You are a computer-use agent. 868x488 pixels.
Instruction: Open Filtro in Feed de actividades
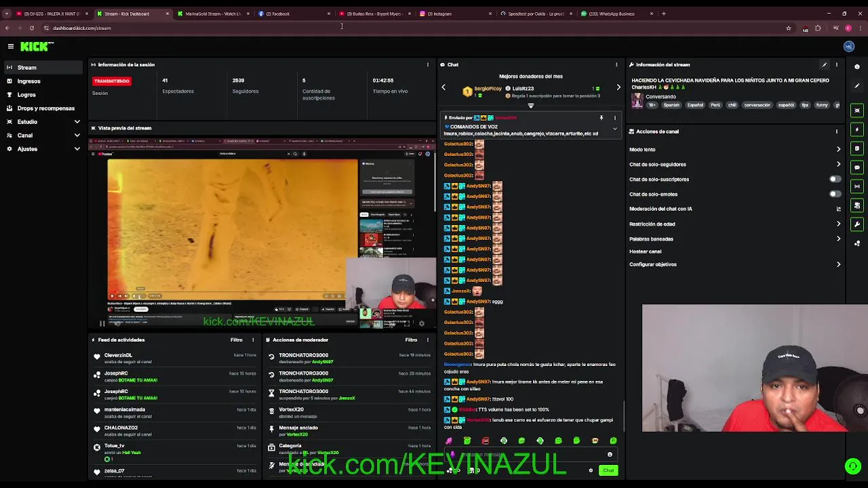pyautogui.click(x=236, y=340)
